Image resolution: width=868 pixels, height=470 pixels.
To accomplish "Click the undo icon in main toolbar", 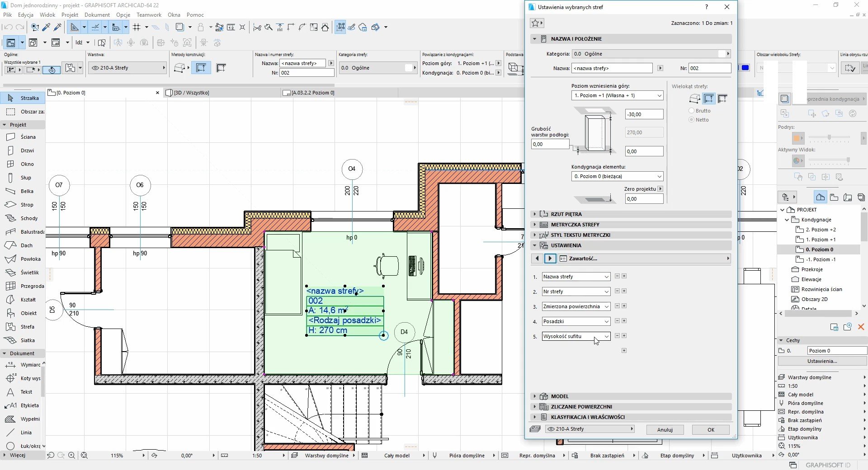I will pos(8,28).
